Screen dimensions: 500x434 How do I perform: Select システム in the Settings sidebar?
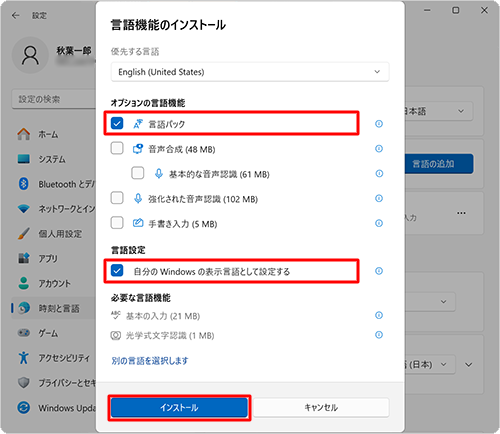pyautogui.click(x=53, y=159)
